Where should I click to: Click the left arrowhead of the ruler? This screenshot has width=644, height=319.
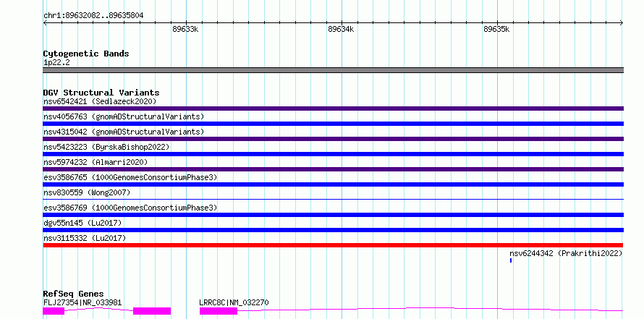(45, 23)
